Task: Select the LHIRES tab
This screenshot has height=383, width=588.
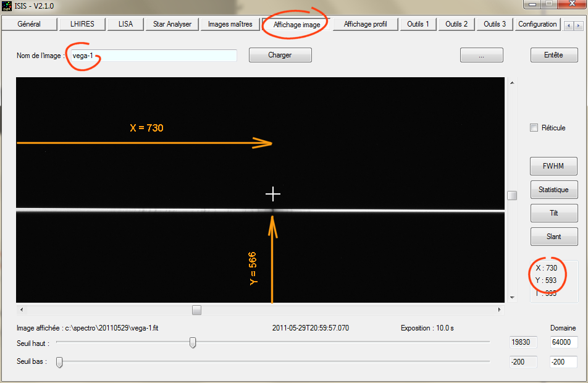Action: [83, 25]
